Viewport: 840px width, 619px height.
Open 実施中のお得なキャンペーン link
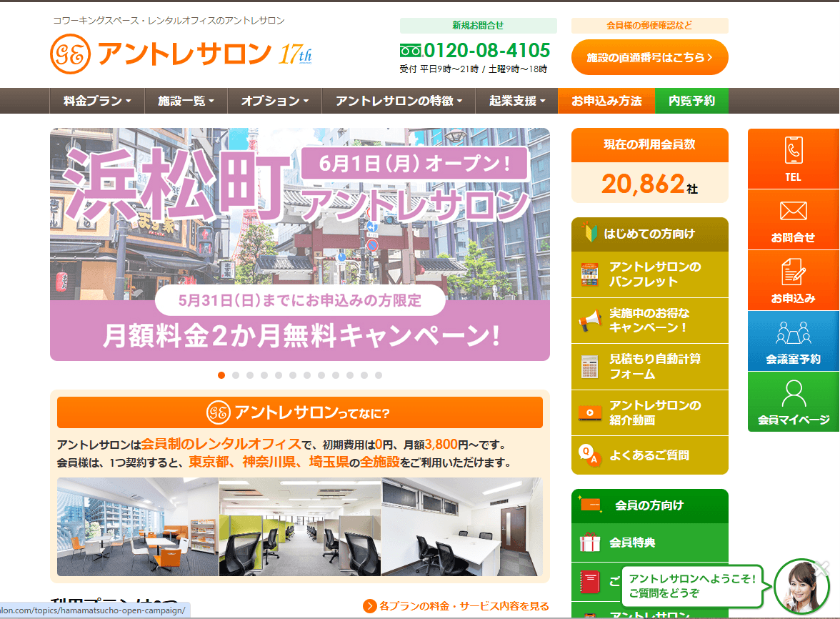(x=650, y=320)
